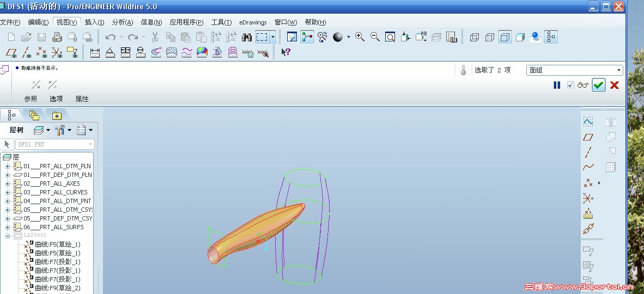Toggle datum points display
The width and height of the screenshot is (644, 294).
(x=41, y=52)
